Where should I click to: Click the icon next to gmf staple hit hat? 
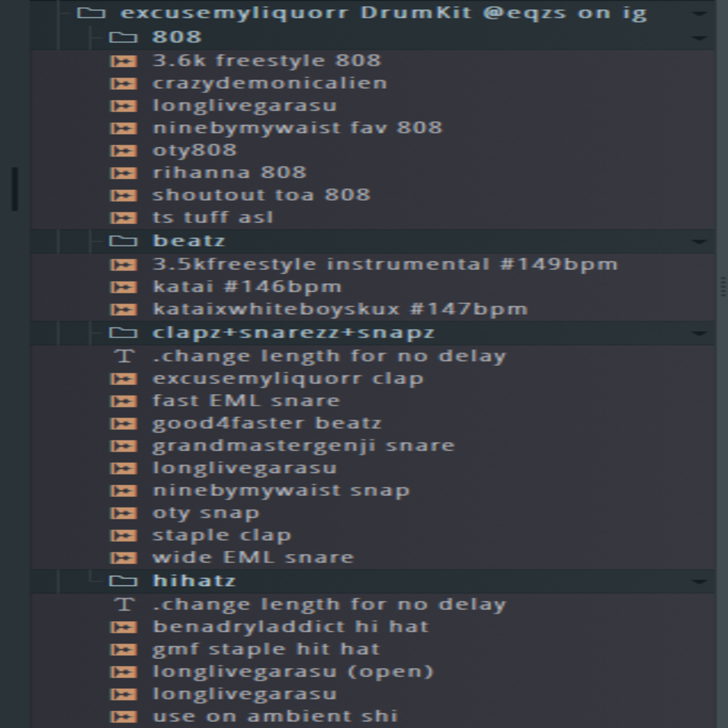coord(123,650)
